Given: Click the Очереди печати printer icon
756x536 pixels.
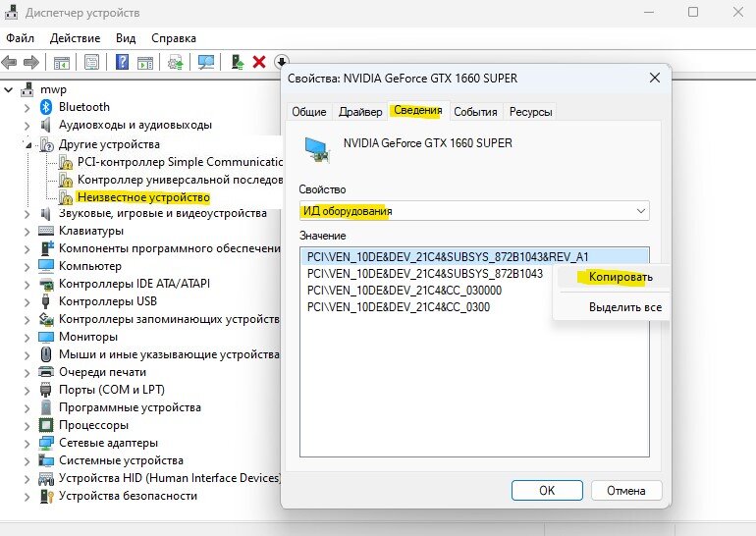Looking at the screenshot, I should pos(46,372).
